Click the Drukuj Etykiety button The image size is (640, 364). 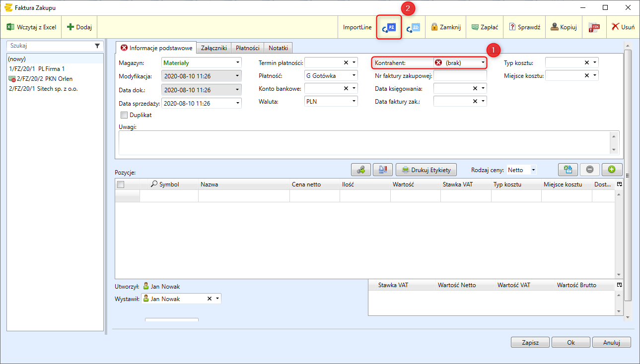coord(426,170)
